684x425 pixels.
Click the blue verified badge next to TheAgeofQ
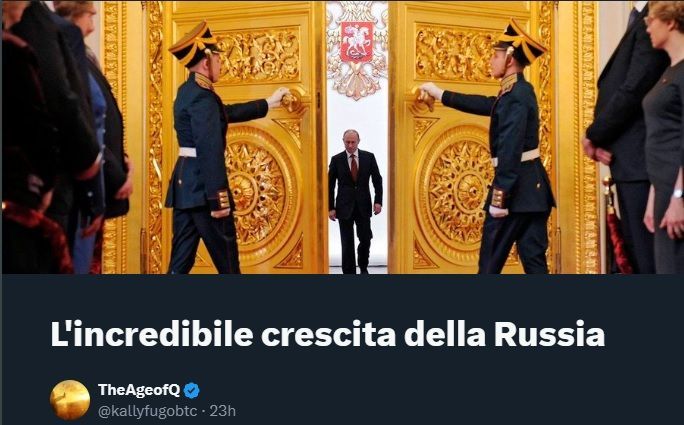192,390
